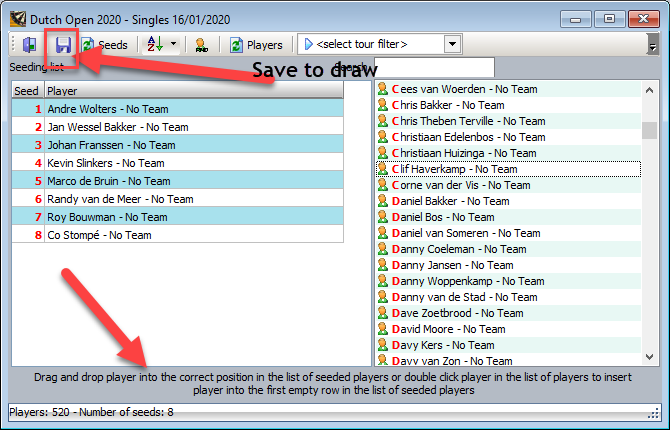Click the RND random seeding icon
The image size is (670, 430).
(201, 45)
